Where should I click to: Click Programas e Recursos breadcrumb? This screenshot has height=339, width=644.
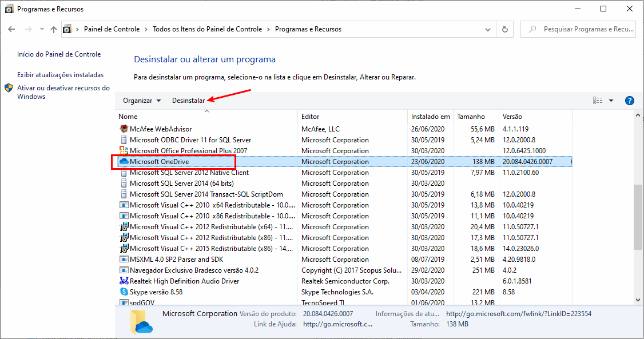[308, 29]
